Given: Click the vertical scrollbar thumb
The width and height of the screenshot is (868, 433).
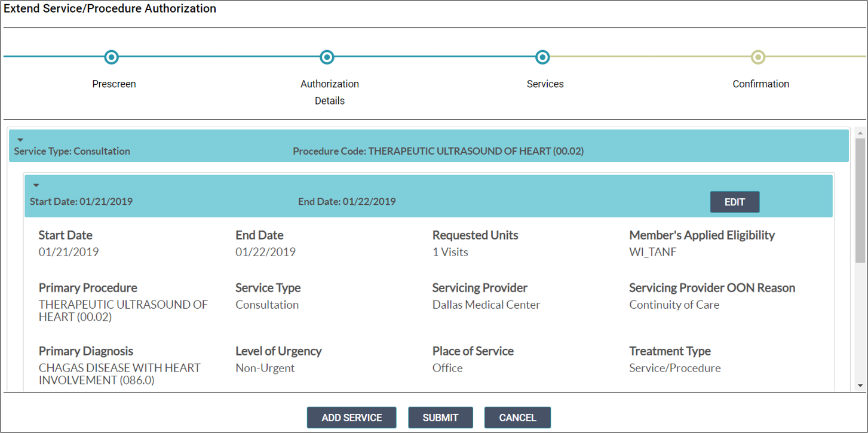Looking at the screenshot, I should [860, 200].
